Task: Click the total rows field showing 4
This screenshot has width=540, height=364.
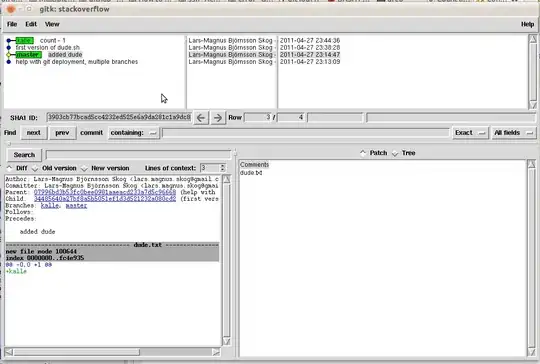Action: pos(291,117)
